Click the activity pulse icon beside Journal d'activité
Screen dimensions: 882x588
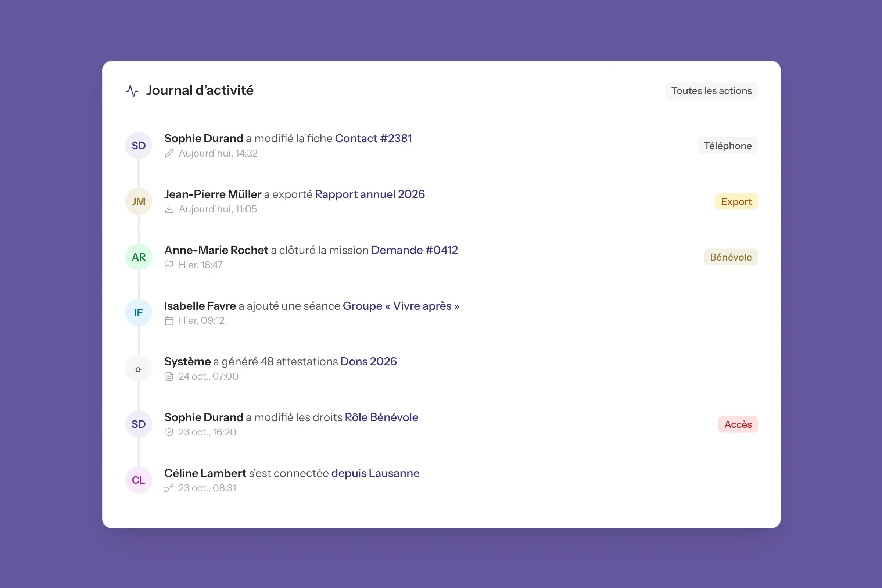[132, 91]
